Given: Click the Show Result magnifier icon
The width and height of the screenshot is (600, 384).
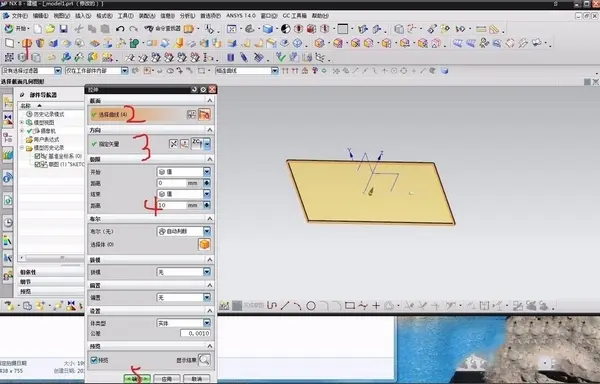Looking at the screenshot, I should pyautogui.click(x=204, y=360).
